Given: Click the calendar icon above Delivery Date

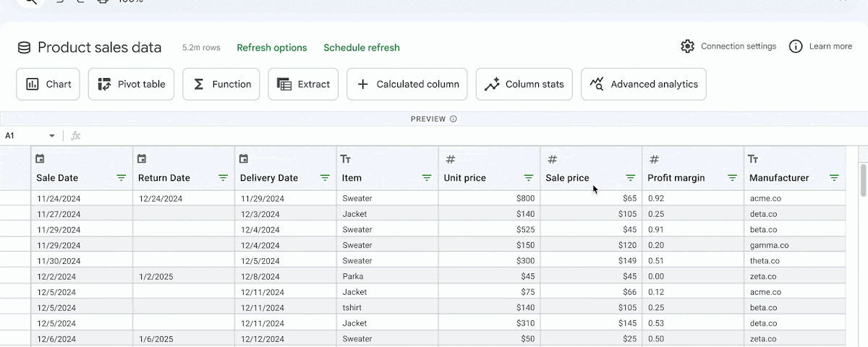Looking at the screenshot, I should (244, 159).
